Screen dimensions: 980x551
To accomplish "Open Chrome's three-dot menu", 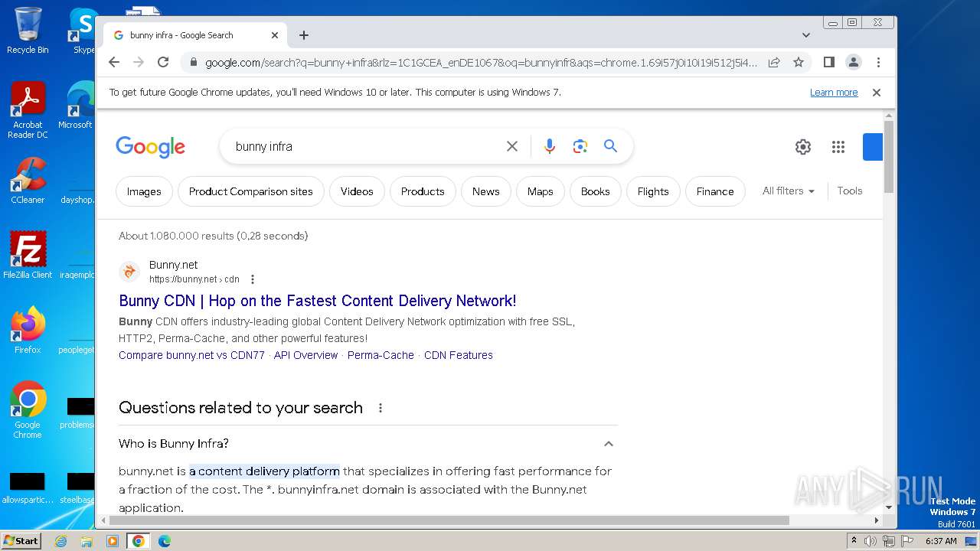I will pyautogui.click(x=878, y=62).
